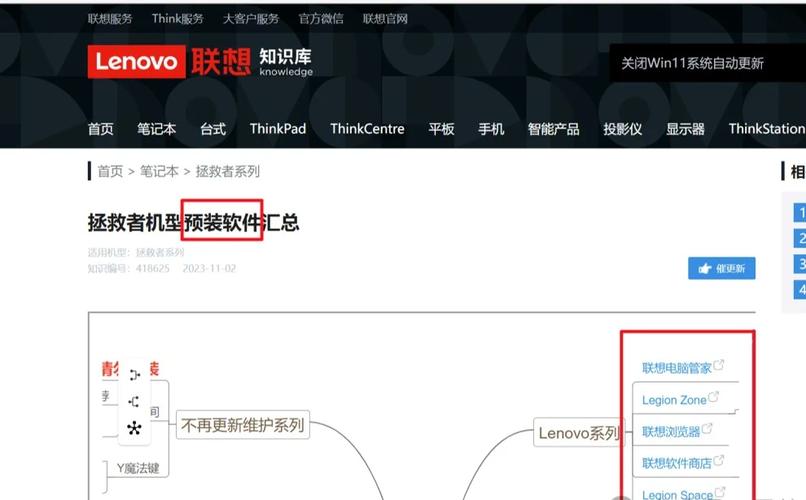Viewport: 806px width, 500px height.
Task: Open the 显示器 navigation tab
Action: pyautogui.click(x=685, y=128)
